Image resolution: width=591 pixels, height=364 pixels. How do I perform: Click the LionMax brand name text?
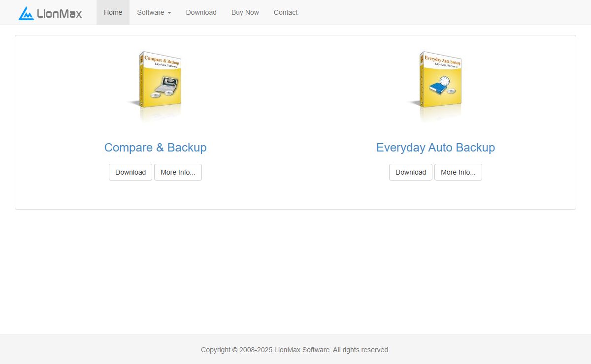point(60,13)
